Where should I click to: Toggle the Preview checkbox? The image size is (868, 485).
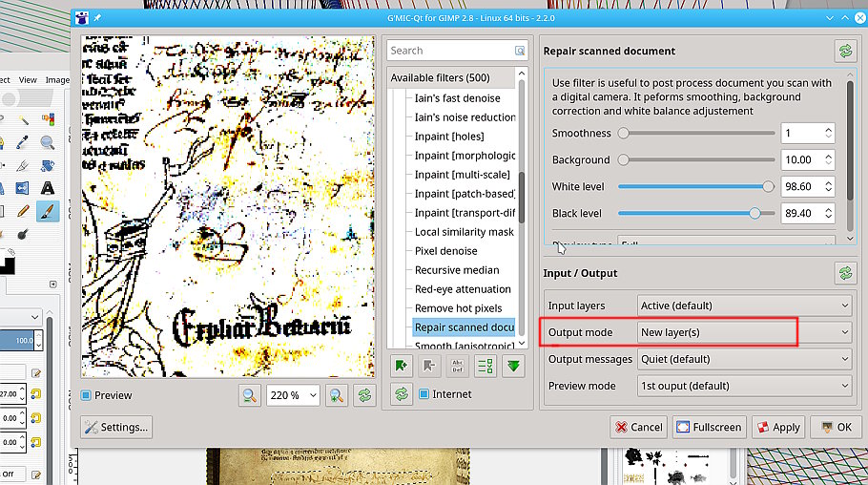click(x=86, y=395)
